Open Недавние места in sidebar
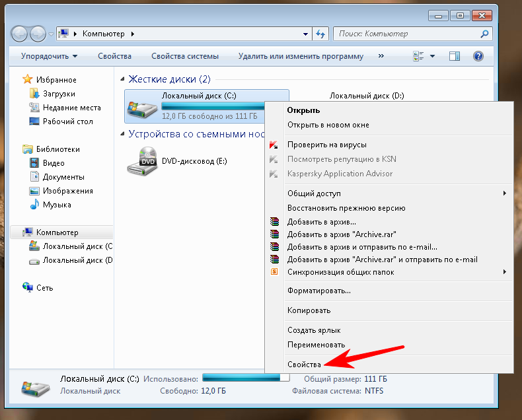522x420 pixels. pyautogui.click(x=71, y=108)
